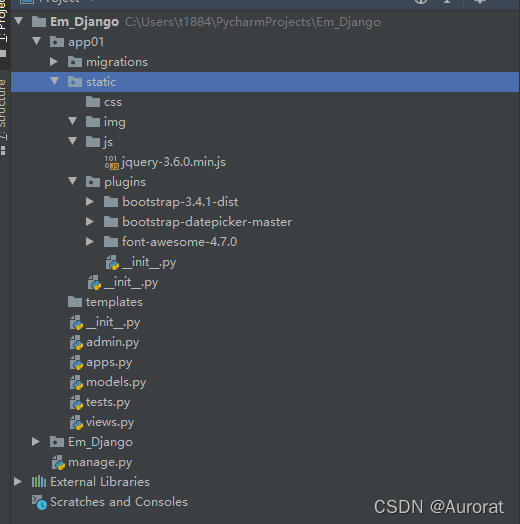The image size is (520, 524).
Task: Click the manage.py Python file icon
Action: (x=58, y=463)
